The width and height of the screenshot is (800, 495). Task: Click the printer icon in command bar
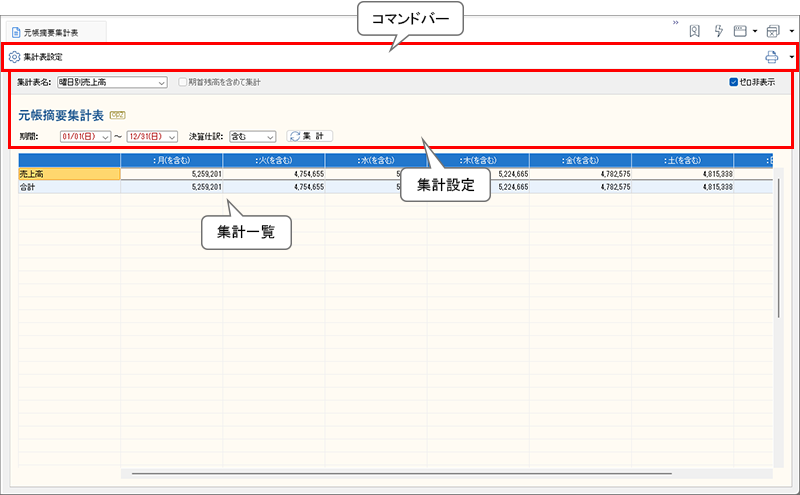click(771, 57)
